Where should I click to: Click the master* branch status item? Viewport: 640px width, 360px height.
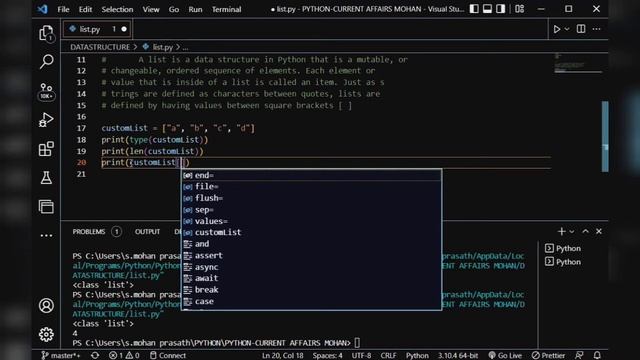click(x=61, y=355)
